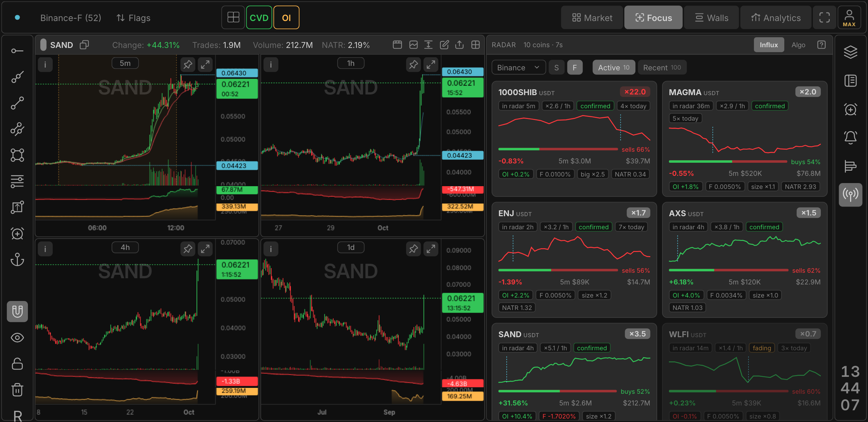This screenshot has height=422, width=868.
Task: Open the layers panel icon
Action: [x=850, y=52]
